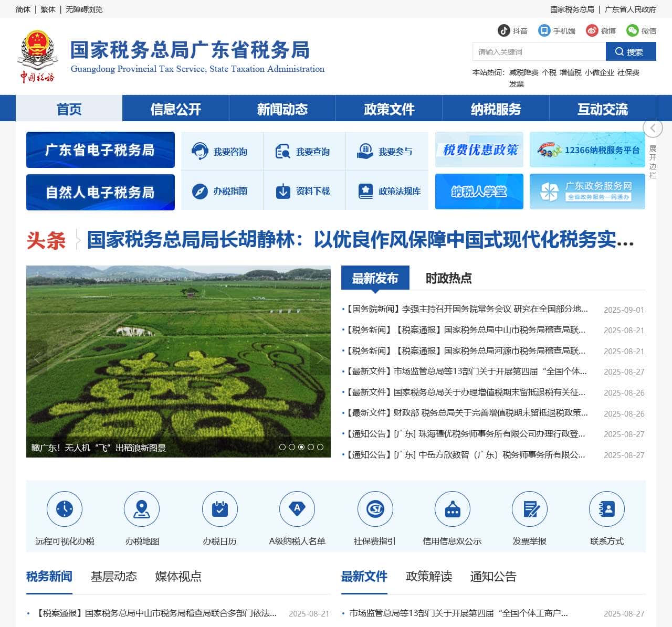Open the 社保费指引 social insurance guide icon
The image size is (672, 627).
[x=375, y=508]
